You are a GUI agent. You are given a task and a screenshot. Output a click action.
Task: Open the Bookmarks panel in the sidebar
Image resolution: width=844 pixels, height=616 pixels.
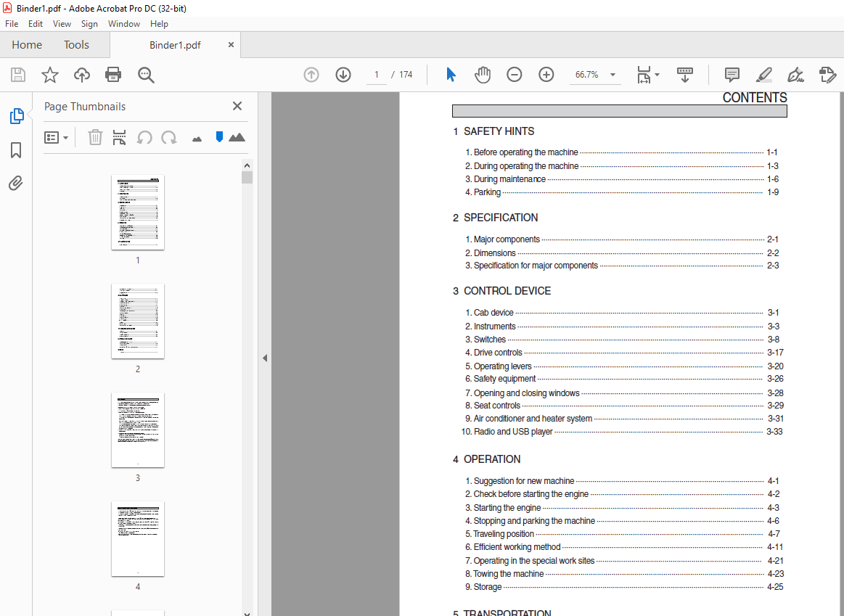(16, 150)
